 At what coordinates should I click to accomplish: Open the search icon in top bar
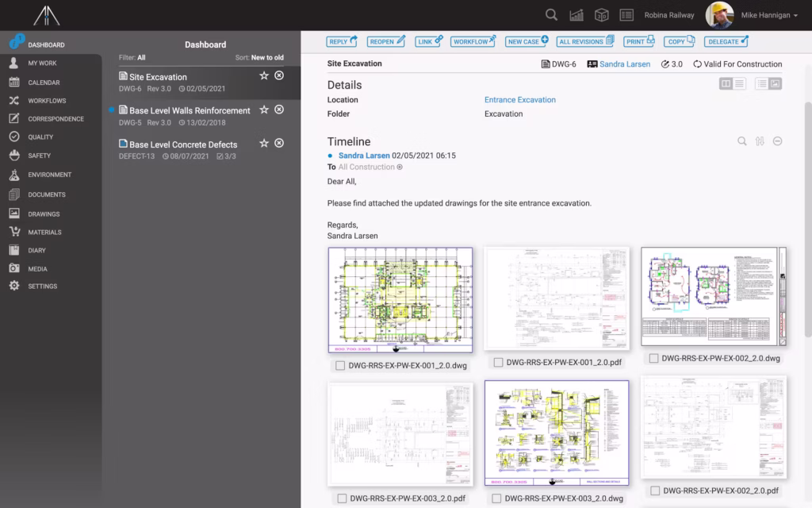pyautogui.click(x=551, y=15)
